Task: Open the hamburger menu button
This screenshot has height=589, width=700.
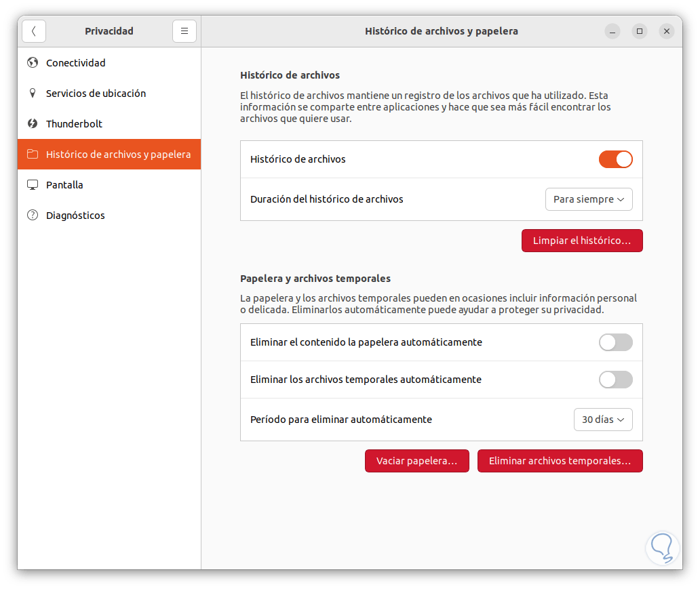Action: 184,31
